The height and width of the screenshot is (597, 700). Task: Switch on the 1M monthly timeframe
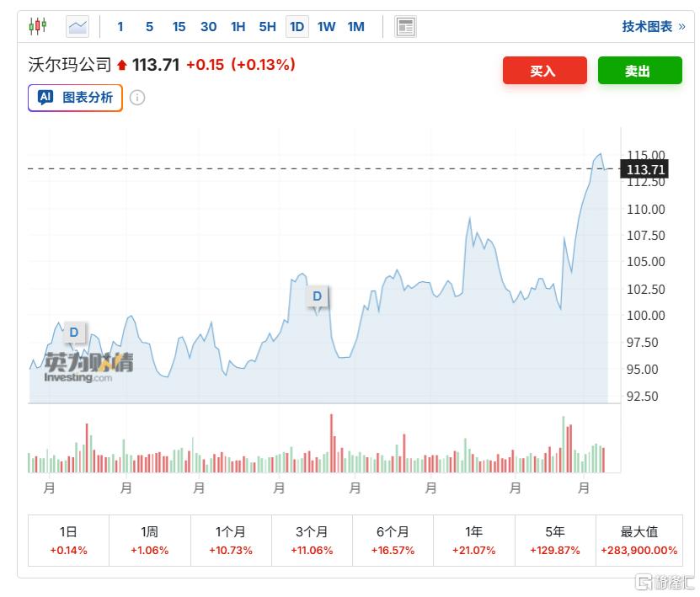[x=355, y=26]
